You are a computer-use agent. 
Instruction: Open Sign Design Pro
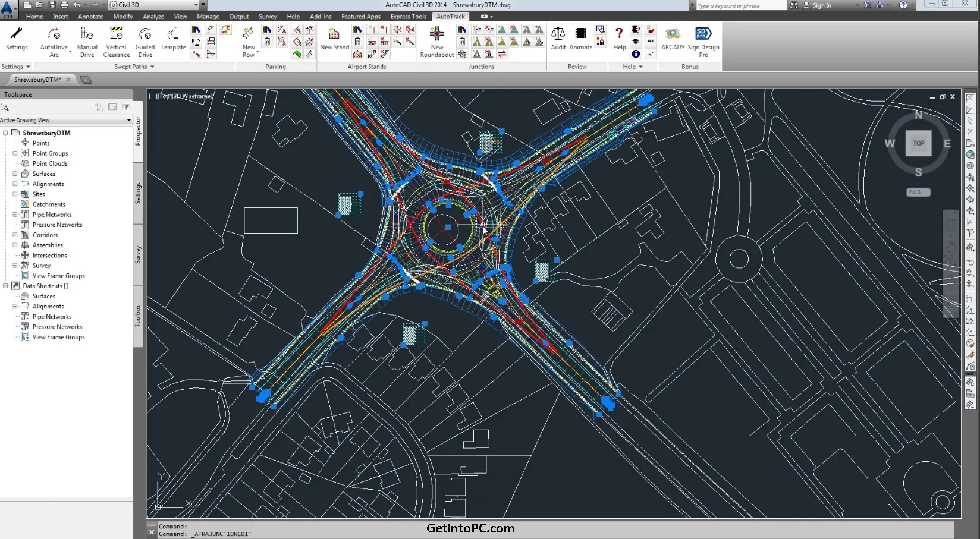pos(703,34)
